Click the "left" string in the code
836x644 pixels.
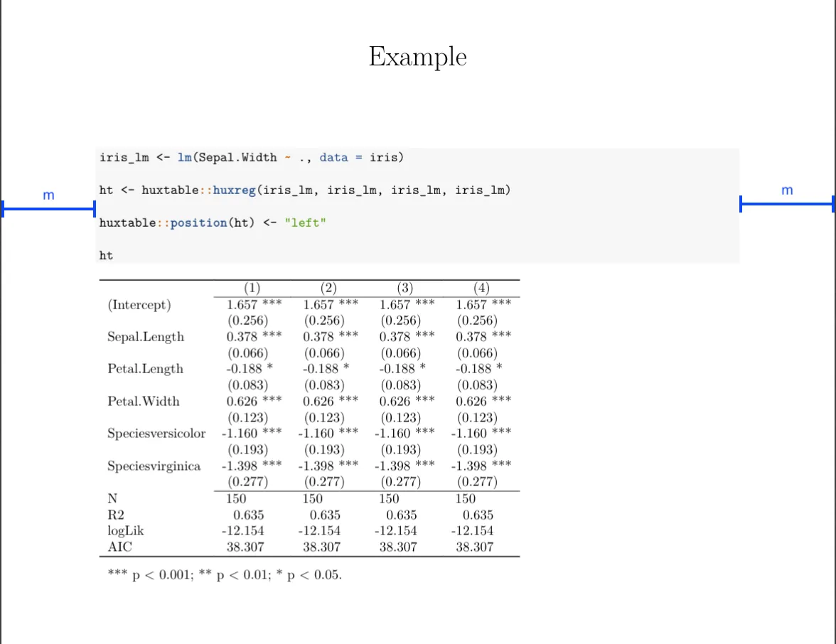(x=305, y=223)
